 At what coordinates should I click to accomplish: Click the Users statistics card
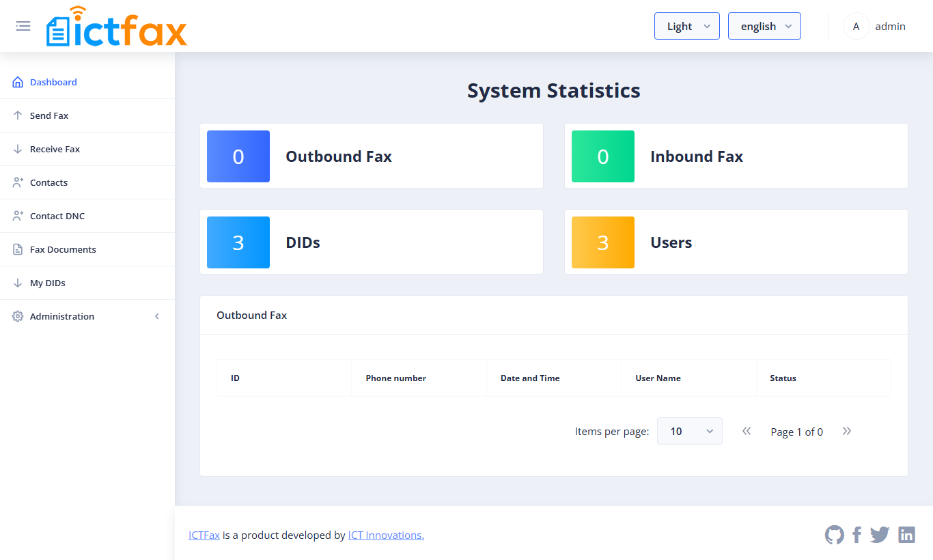(736, 242)
